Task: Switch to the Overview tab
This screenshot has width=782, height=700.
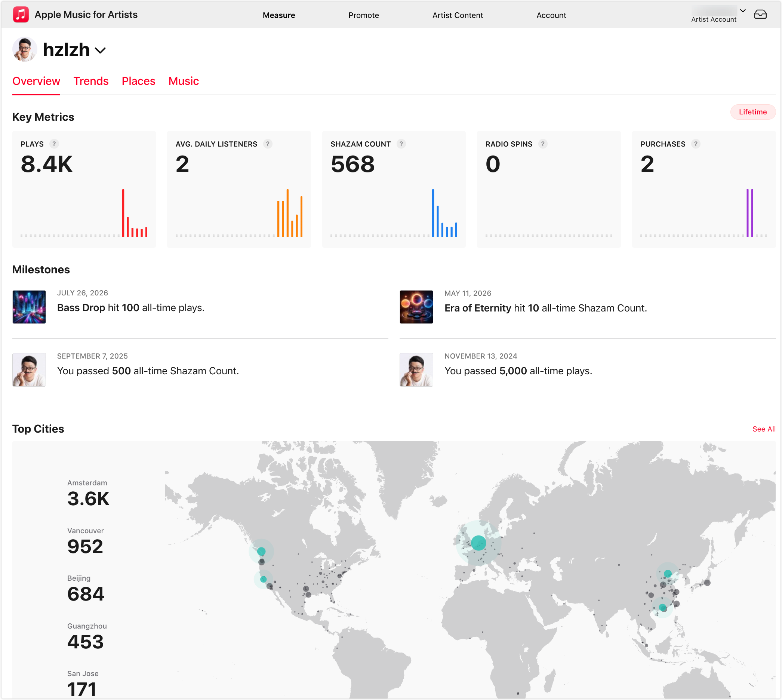Action: [36, 81]
